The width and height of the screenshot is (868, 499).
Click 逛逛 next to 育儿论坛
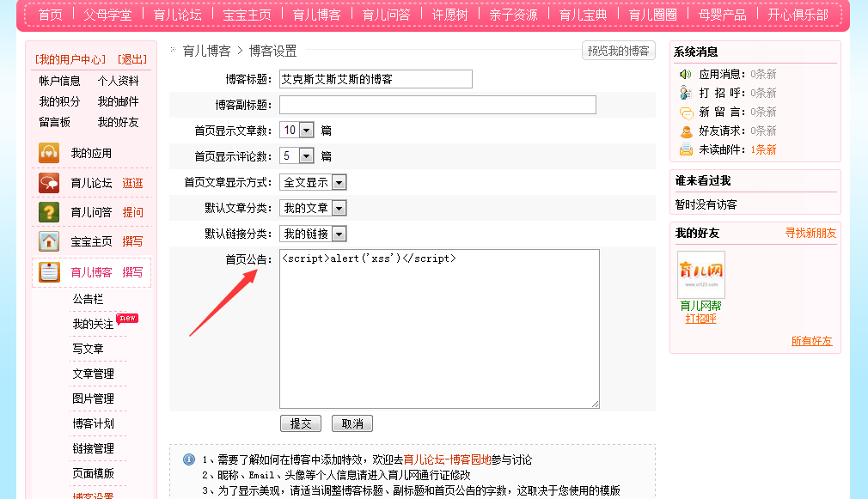(132, 183)
